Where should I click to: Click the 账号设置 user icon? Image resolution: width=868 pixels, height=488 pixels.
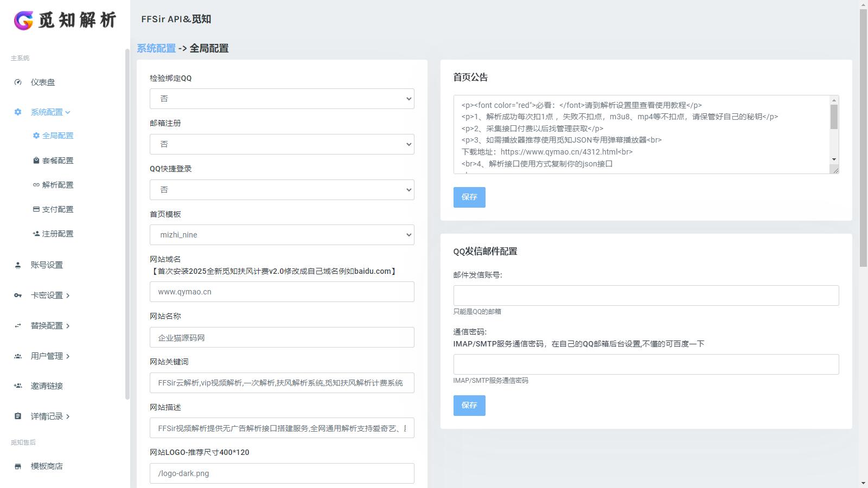point(17,265)
